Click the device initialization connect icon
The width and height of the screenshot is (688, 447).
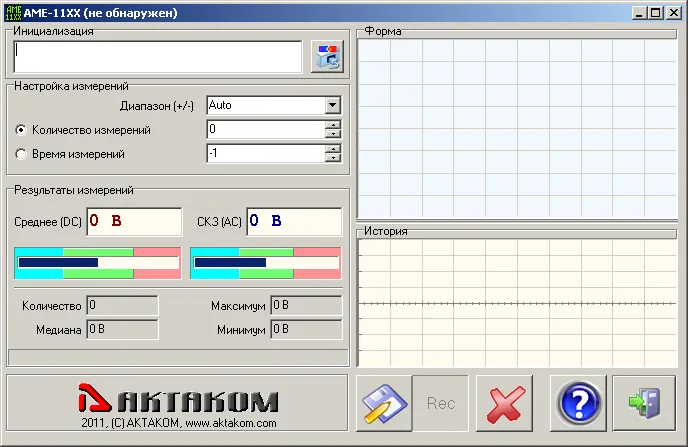(x=327, y=57)
